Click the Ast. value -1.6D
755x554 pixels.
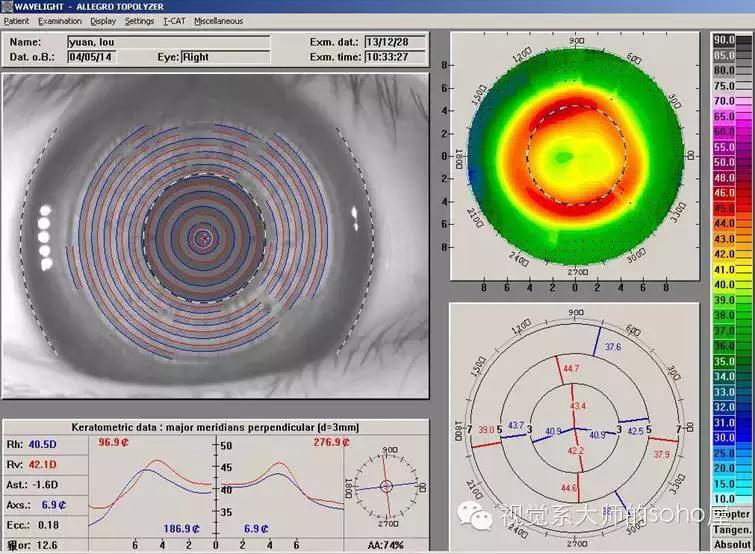(45, 485)
